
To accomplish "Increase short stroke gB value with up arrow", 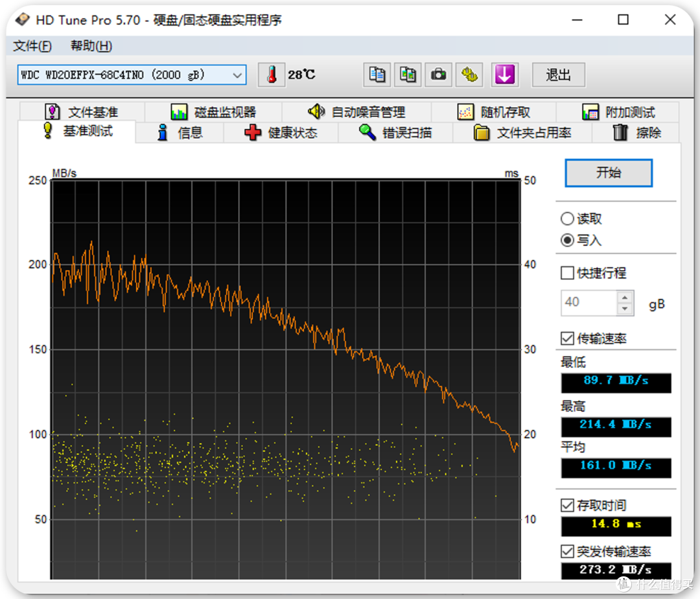I will tap(625, 298).
